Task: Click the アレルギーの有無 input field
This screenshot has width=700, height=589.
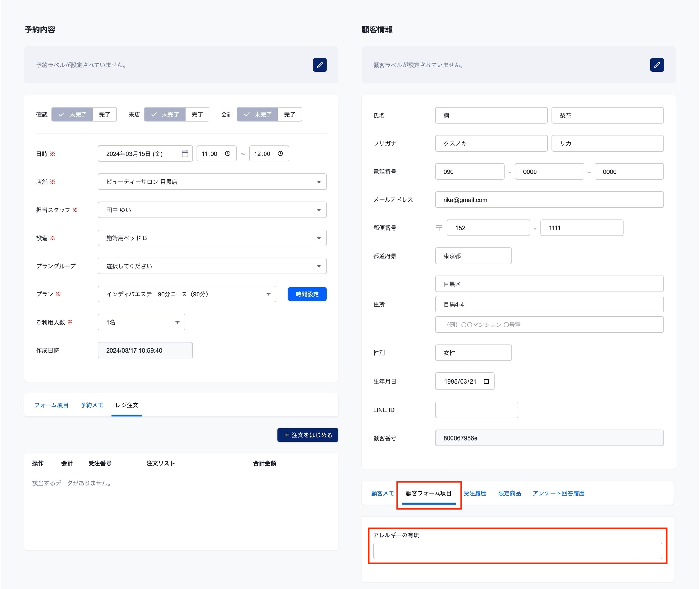Action: (x=517, y=551)
